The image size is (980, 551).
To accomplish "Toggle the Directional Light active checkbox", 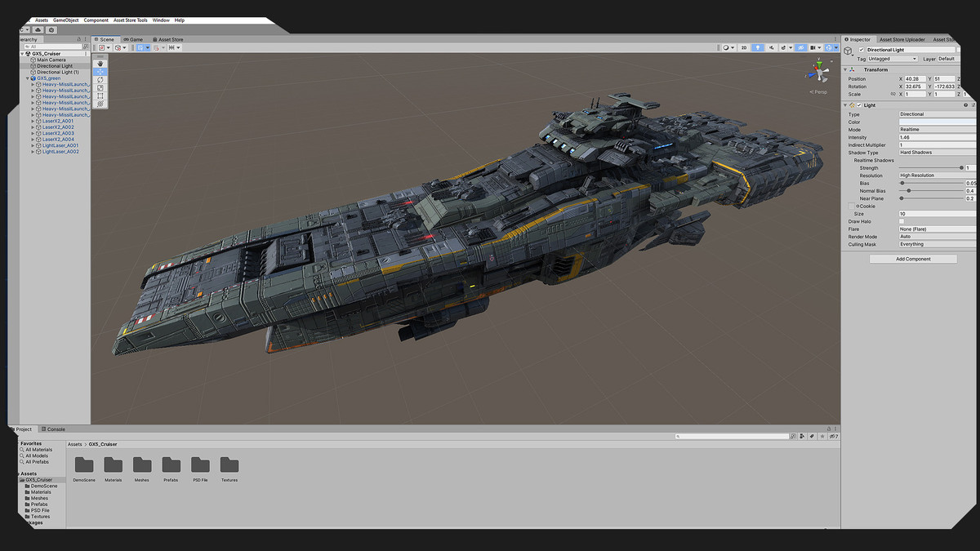I will [x=862, y=50].
